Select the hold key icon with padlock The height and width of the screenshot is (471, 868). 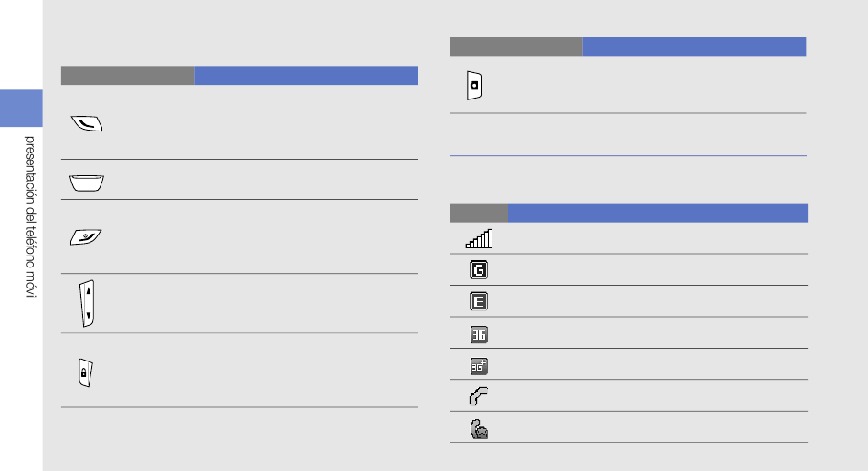[85, 372]
